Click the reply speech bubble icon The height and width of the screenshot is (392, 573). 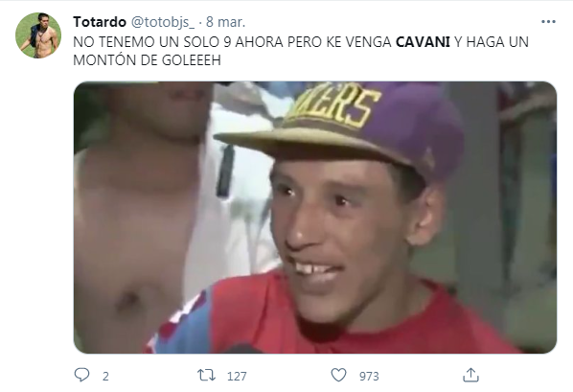(x=81, y=375)
